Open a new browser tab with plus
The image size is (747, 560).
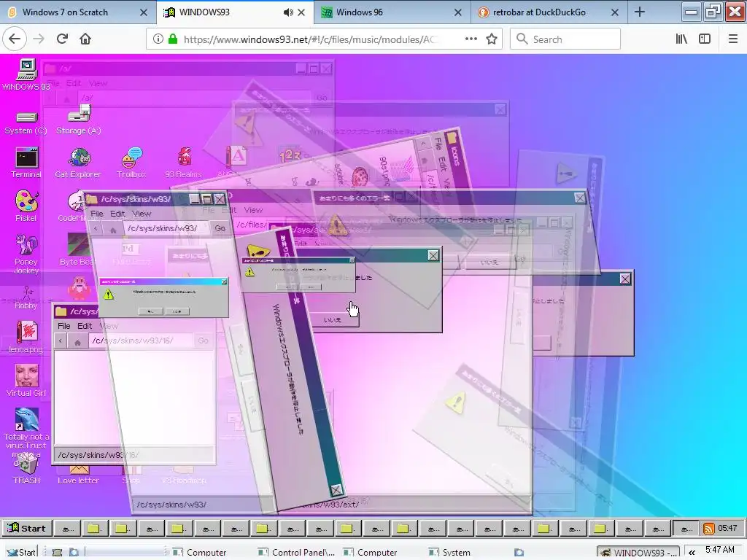[640, 12]
